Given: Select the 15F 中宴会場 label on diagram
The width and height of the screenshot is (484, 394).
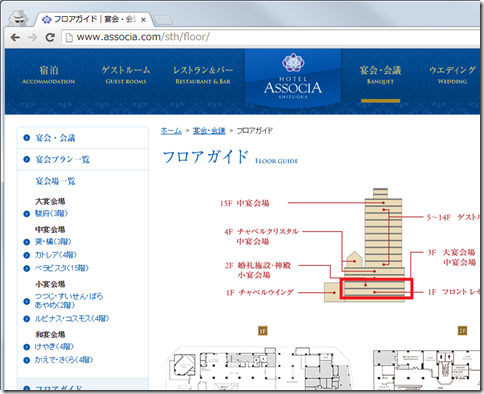Looking at the screenshot, I should (244, 203).
